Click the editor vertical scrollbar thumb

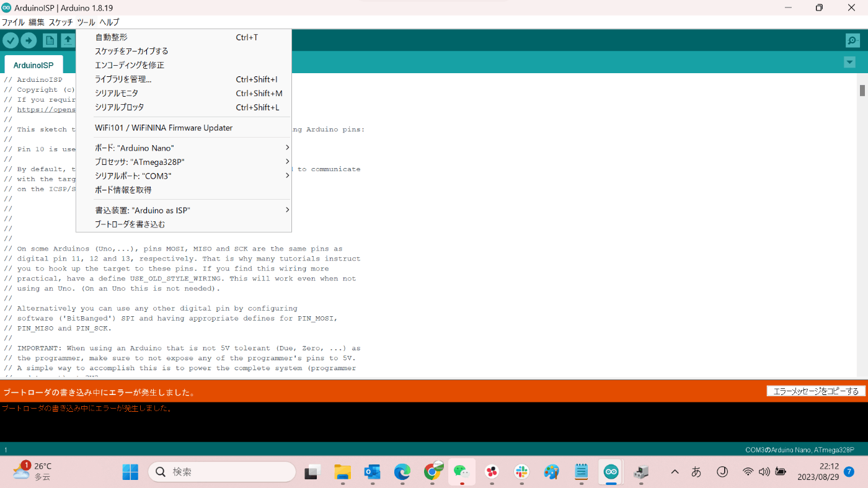click(x=862, y=90)
